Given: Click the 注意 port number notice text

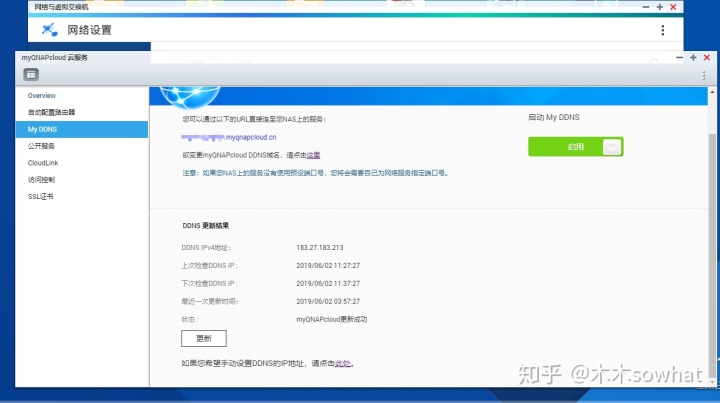Looking at the screenshot, I should [315, 173].
